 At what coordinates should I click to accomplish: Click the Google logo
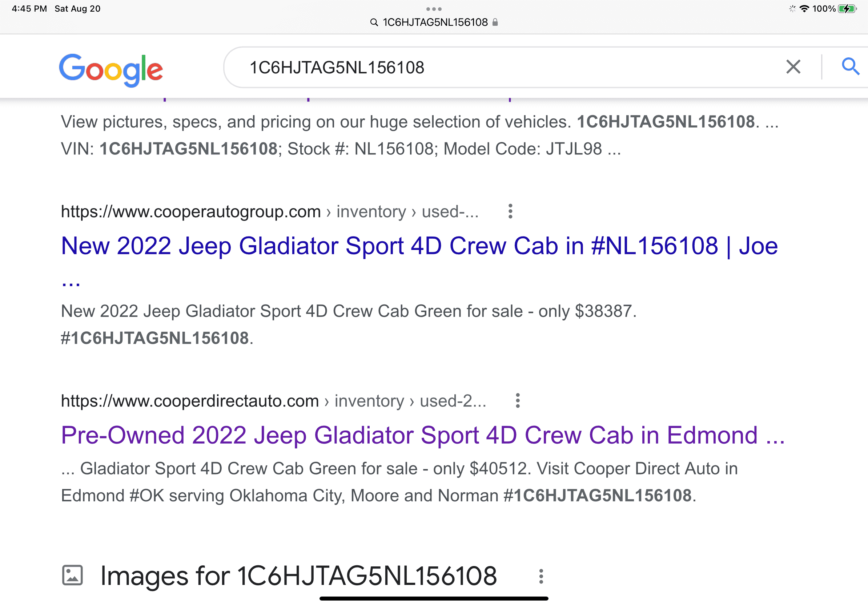pos(111,70)
